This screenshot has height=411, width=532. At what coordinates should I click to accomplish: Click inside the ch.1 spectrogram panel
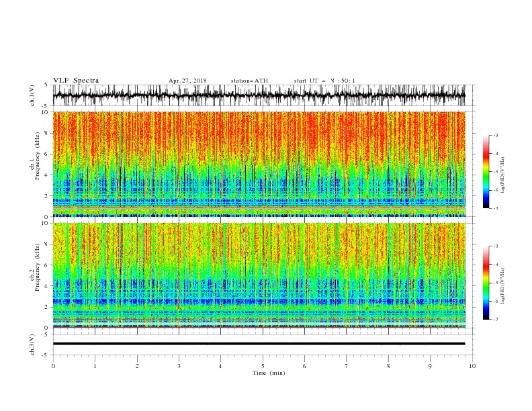(259, 164)
